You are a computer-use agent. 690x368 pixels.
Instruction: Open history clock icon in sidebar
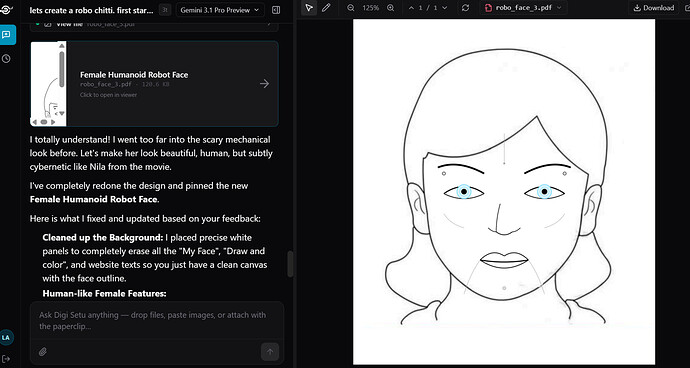pos(6,59)
